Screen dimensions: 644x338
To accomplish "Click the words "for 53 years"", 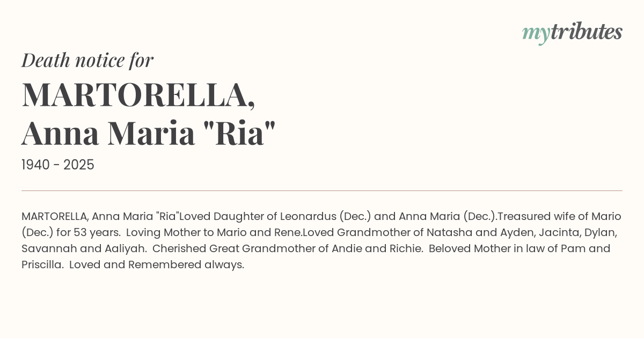I will [87, 232].
